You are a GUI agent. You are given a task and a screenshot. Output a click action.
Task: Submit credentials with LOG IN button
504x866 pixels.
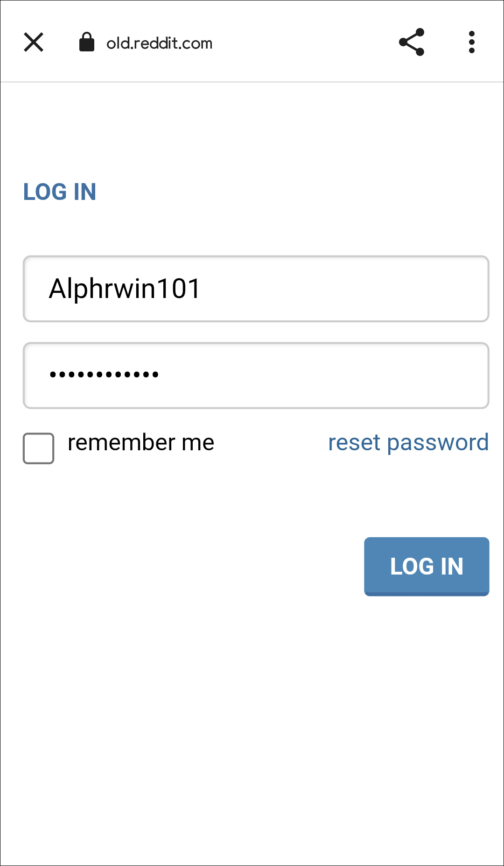tap(427, 566)
